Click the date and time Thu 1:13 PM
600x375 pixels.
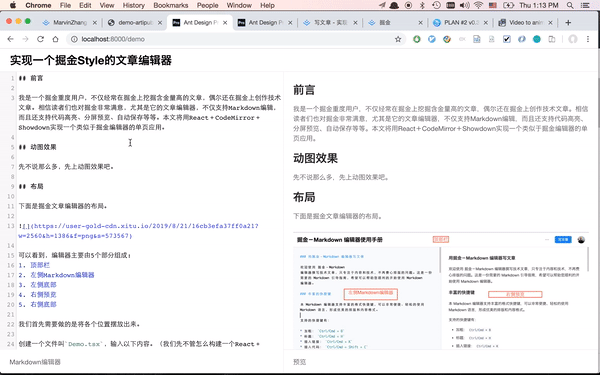pos(539,5)
